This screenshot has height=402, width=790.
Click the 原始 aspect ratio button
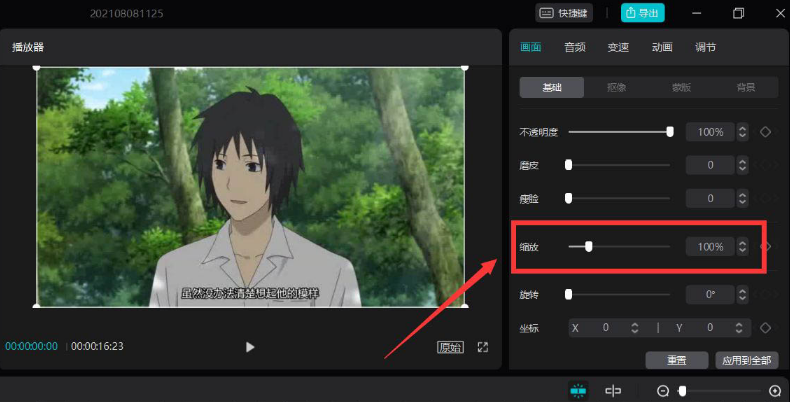[450, 347]
